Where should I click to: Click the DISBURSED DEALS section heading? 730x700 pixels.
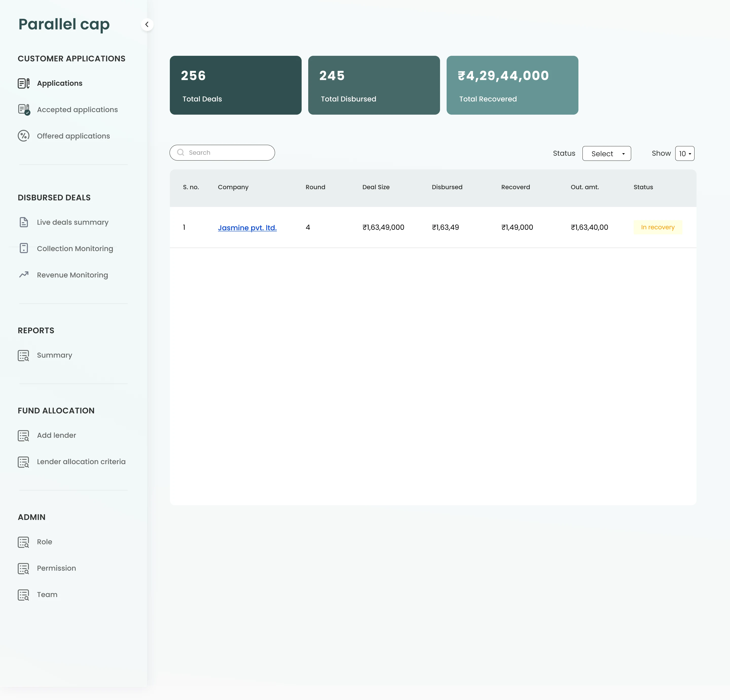pyautogui.click(x=54, y=198)
